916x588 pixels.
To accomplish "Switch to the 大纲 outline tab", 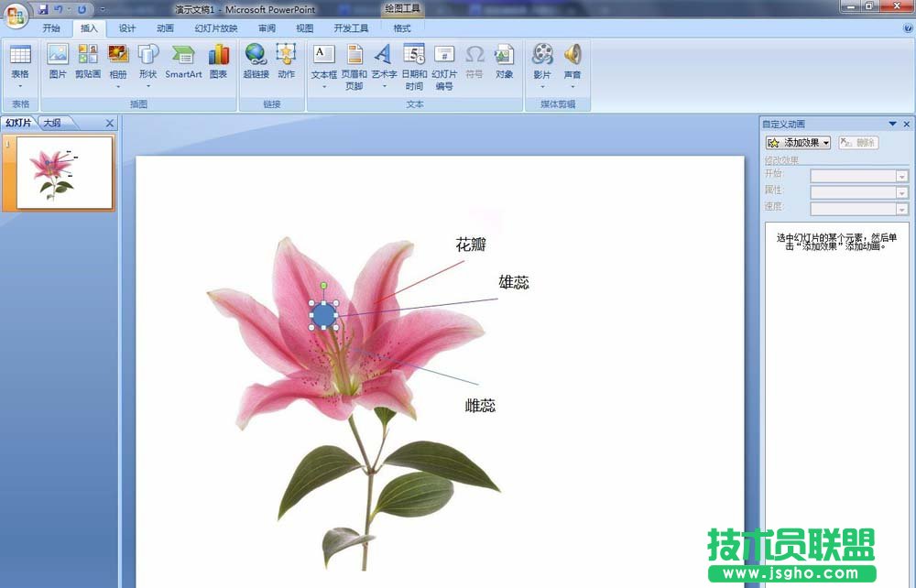I will click(x=51, y=123).
